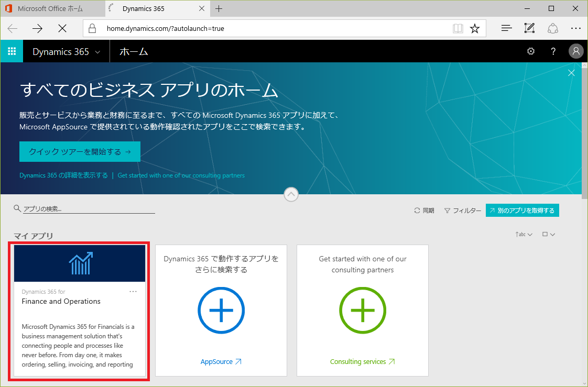The width and height of the screenshot is (588, 387).
Task: Click the address bar URL
Action: tap(166, 28)
